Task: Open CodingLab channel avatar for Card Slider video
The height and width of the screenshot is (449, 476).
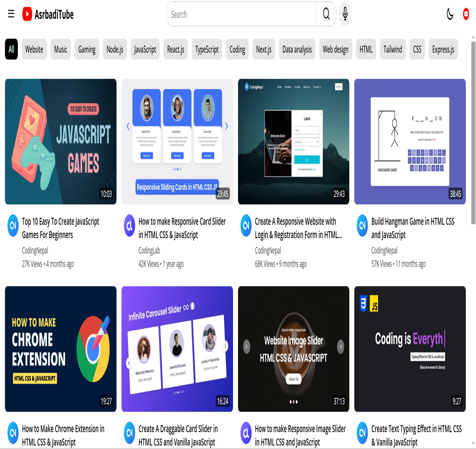Action: (x=129, y=225)
